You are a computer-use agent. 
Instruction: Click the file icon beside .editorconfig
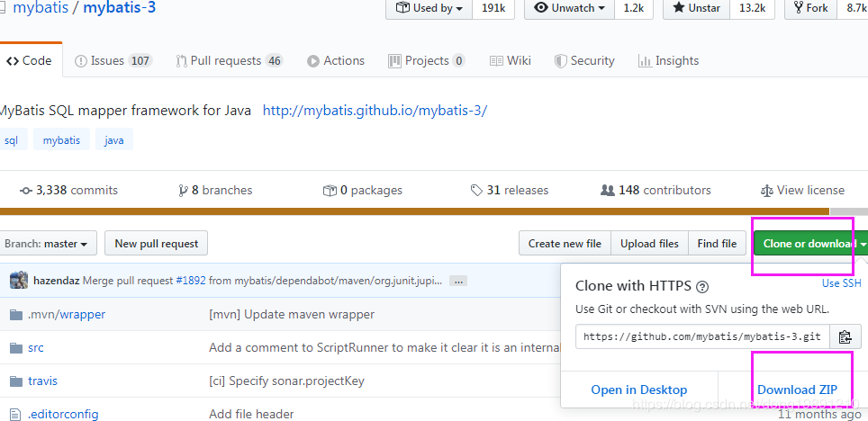point(16,415)
